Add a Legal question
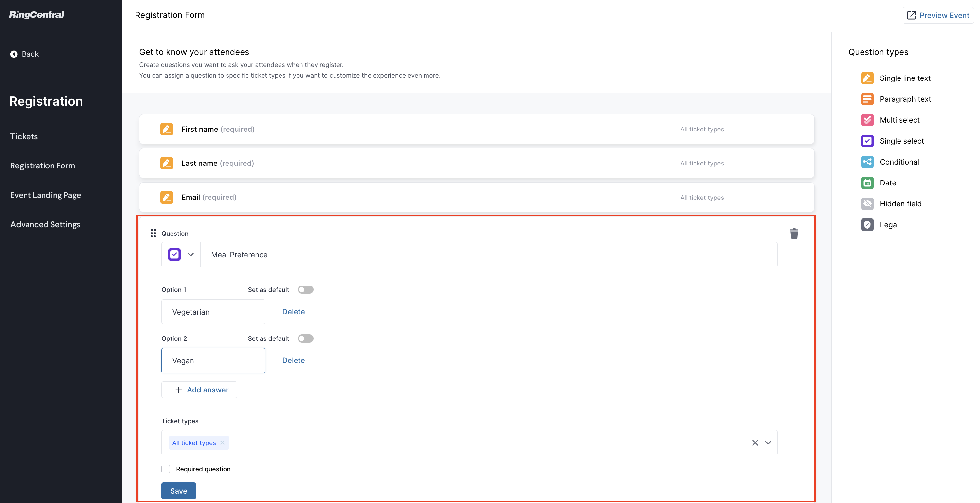 click(x=880, y=224)
